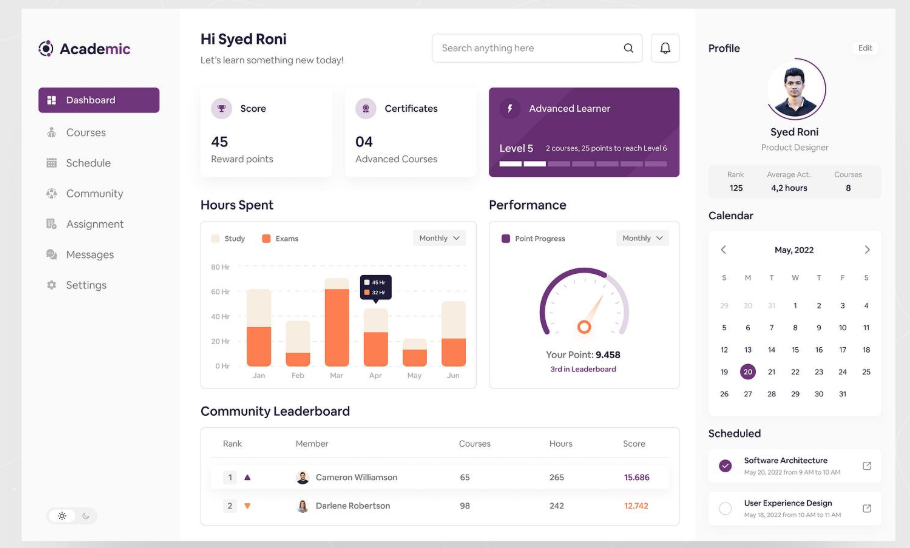This screenshot has height=548, width=910.
Task: Open User Experience Design external link icon
Action: (x=867, y=509)
